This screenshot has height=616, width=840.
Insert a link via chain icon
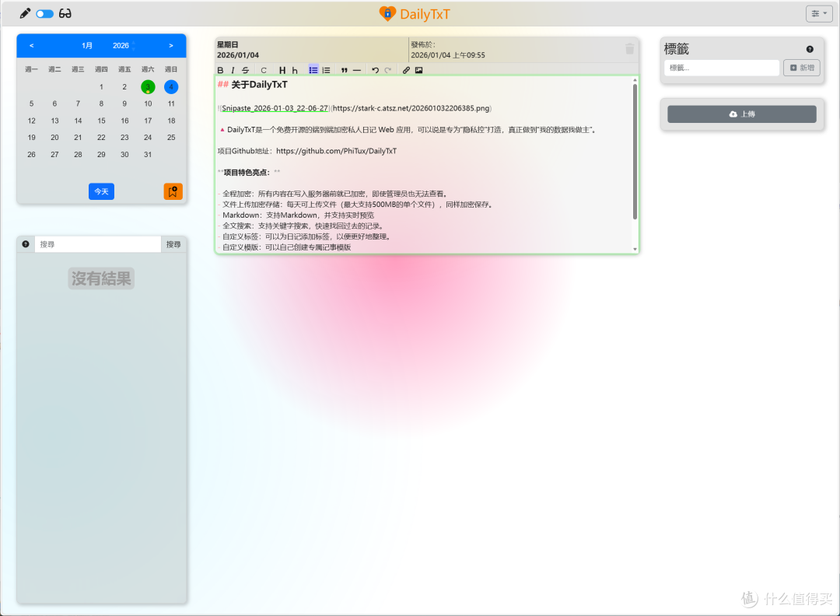(x=406, y=70)
